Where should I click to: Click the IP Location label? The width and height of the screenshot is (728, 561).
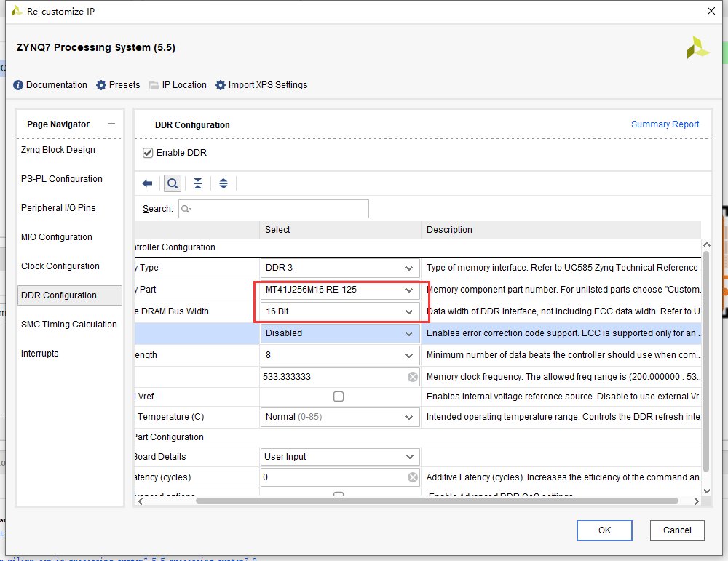pyautogui.click(x=184, y=85)
